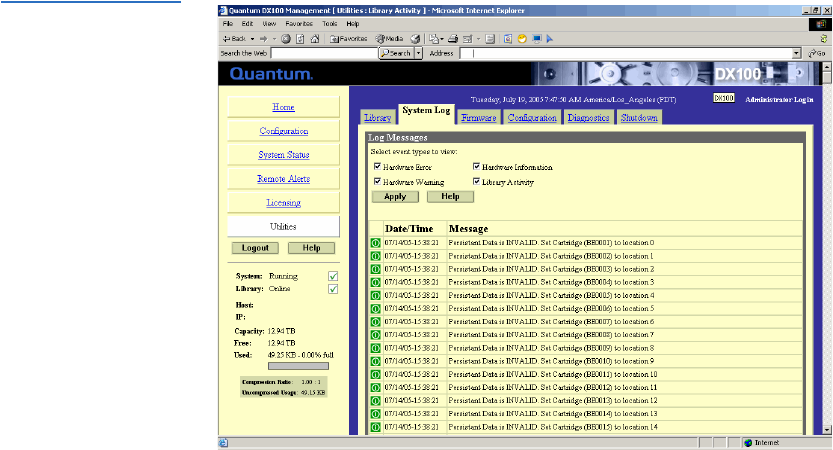The height and width of the screenshot is (450, 833).
Task: Open the Address bar dropdown arrow
Action: [x=796, y=53]
